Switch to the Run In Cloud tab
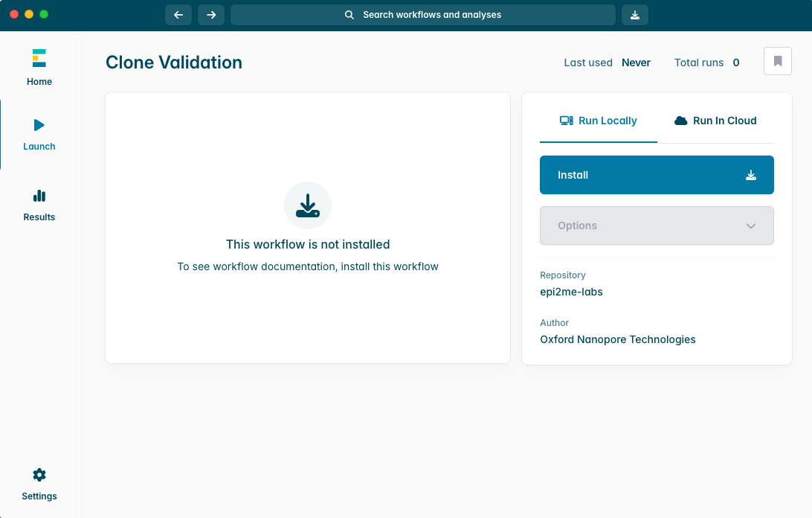The height and width of the screenshot is (518, 812). [x=715, y=121]
